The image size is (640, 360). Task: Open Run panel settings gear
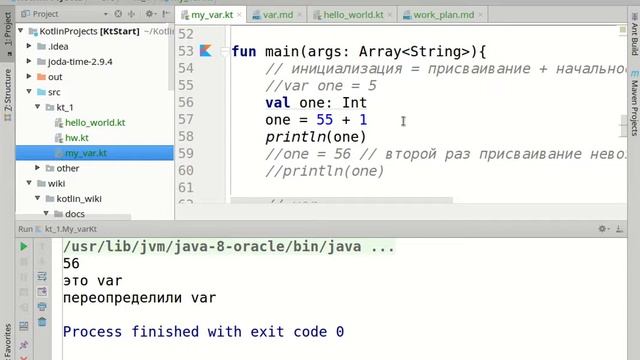[603, 229]
